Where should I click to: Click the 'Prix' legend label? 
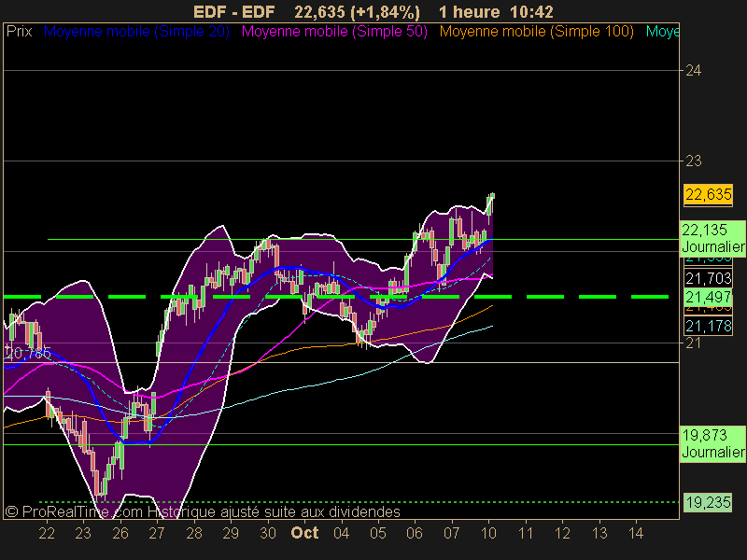pos(19,32)
